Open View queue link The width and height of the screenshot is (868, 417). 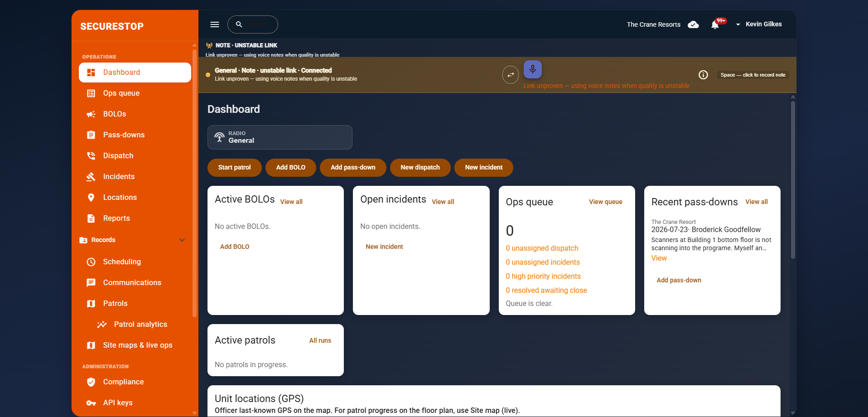click(x=606, y=202)
